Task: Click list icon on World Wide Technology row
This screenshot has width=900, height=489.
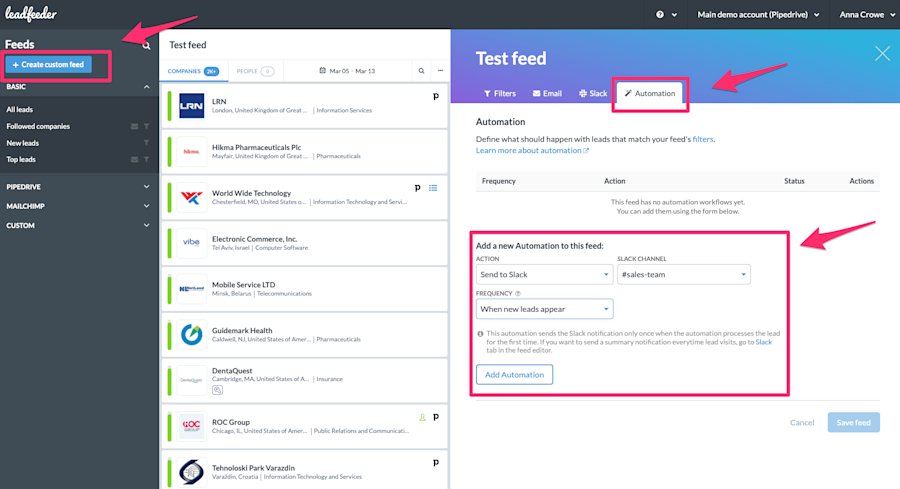Action: pos(433,188)
